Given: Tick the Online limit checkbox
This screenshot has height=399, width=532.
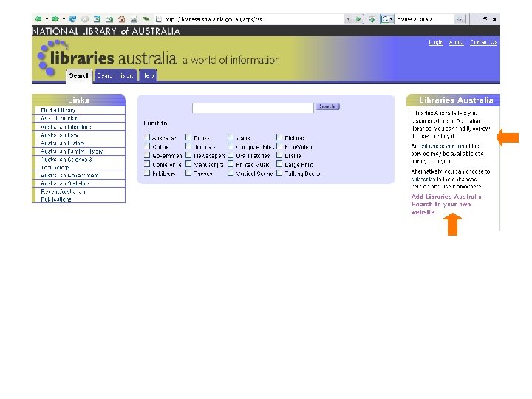Looking at the screenshot, I should (x=147, y=146).
